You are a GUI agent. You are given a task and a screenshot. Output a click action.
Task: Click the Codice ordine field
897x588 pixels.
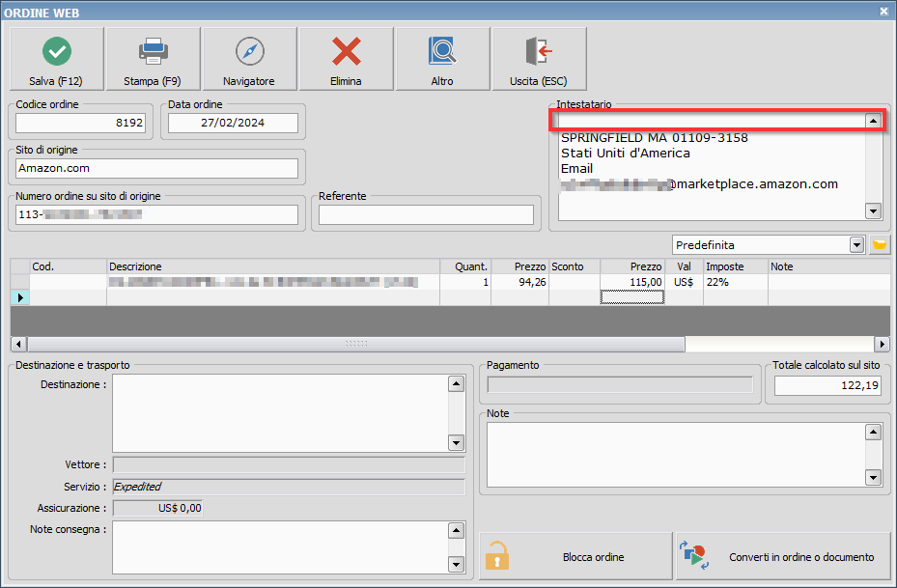point(81,124)
